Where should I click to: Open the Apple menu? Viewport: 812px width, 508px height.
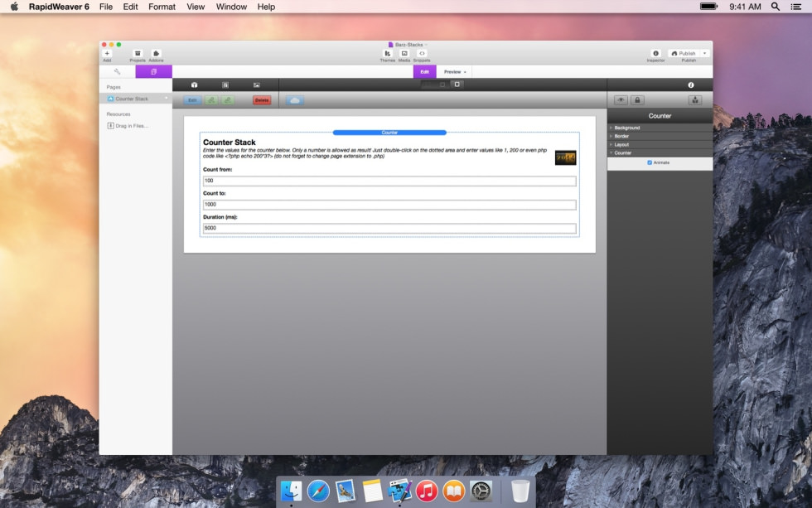pyautogui.click(x=14, y=7)
